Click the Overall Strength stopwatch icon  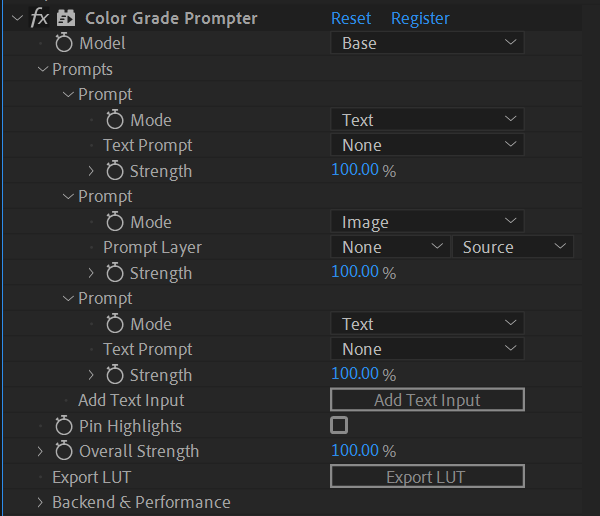click(65, 451)
